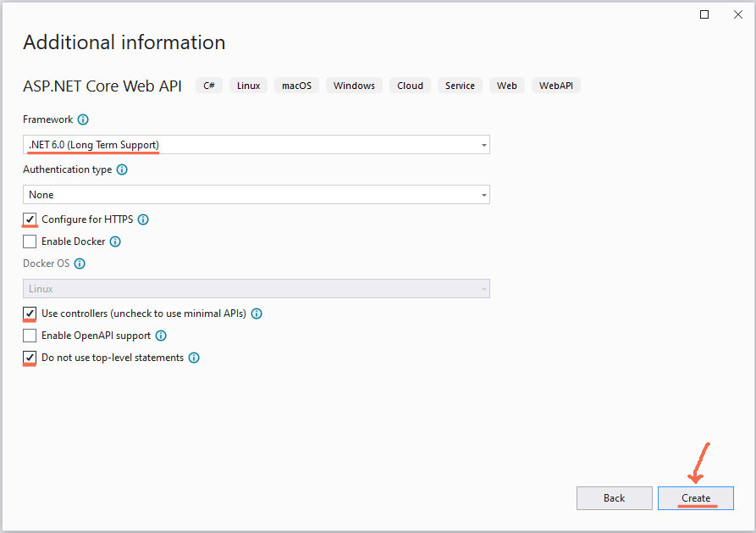Uncheck Use controllers checkbox

[30, 314]
